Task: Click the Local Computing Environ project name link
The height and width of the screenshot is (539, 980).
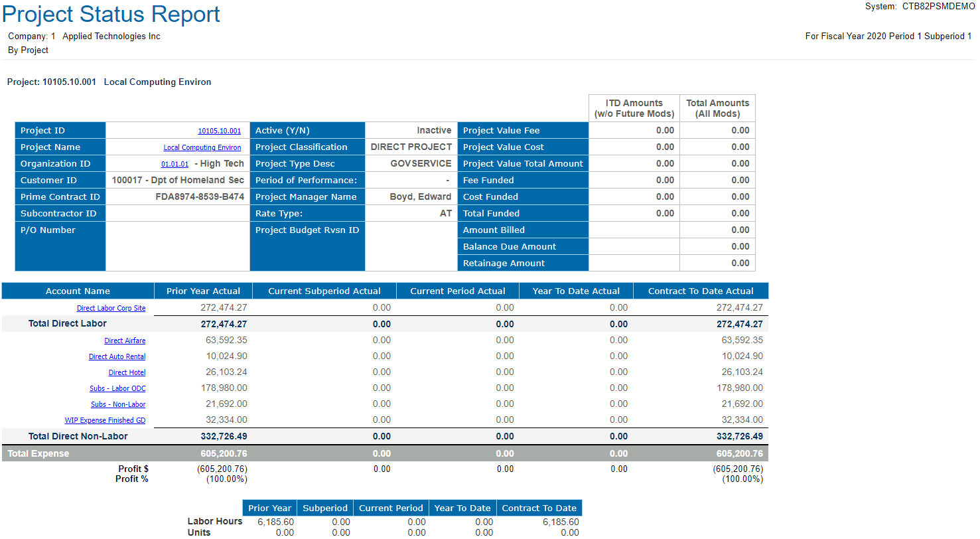Action: tap(202, 148)
